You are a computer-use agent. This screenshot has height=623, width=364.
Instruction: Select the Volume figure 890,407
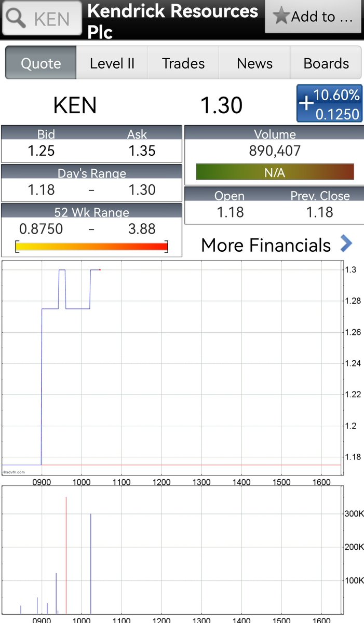[x=275, y=151]
